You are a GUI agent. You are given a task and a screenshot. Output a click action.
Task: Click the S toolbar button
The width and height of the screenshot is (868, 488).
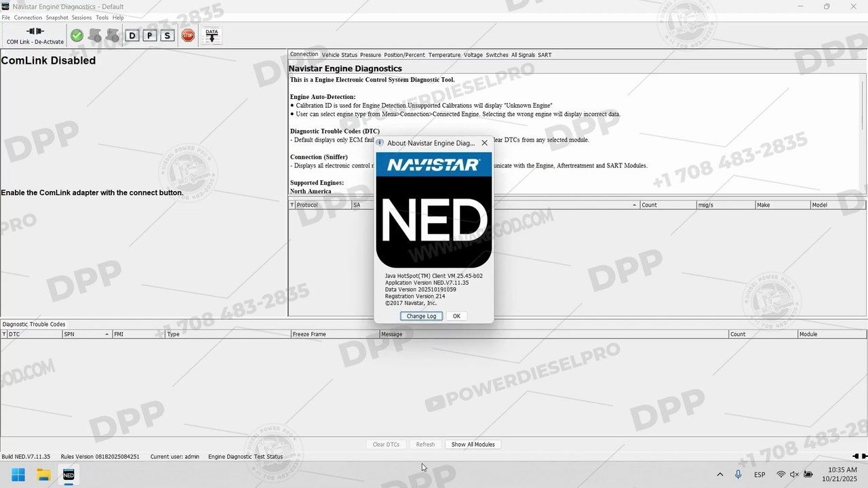(167, 35)
